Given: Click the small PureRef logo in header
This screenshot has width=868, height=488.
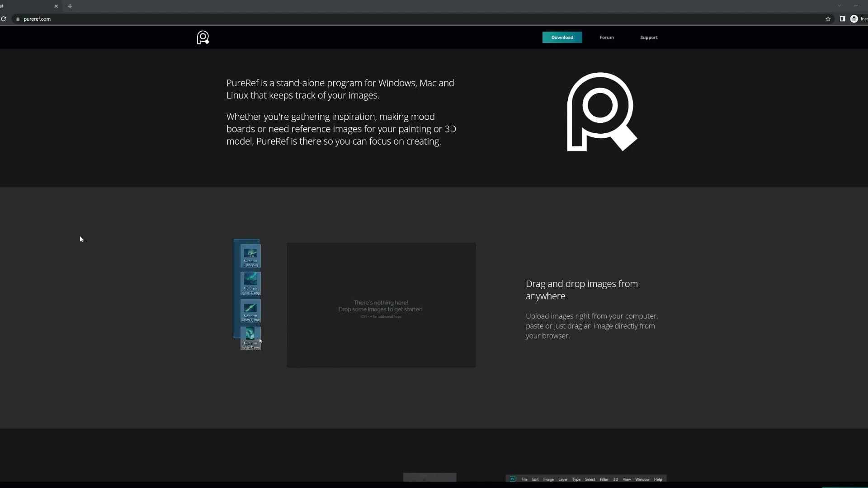Looking at the screenshot, I should point(203,38).
